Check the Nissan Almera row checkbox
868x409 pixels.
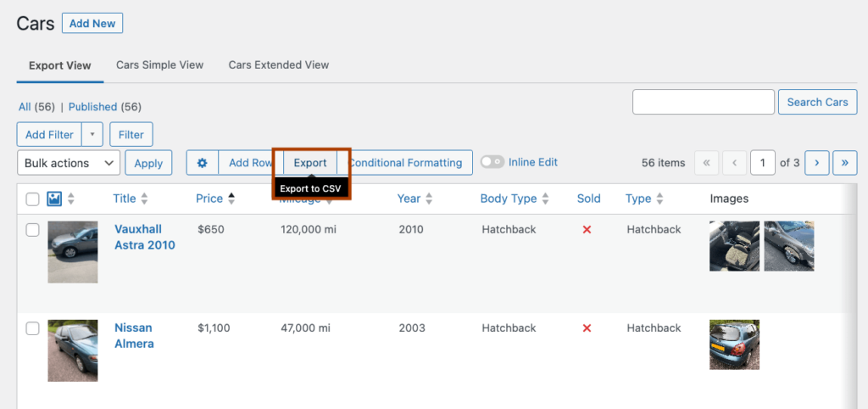32,328
